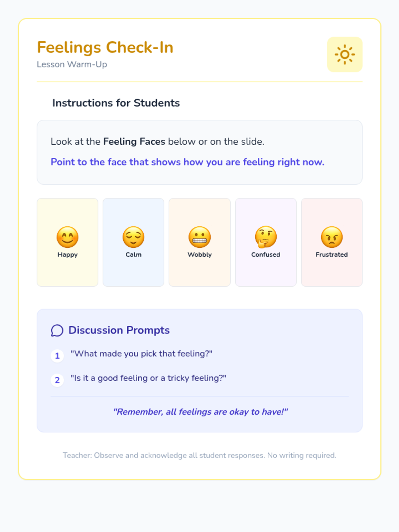
Task: Click the sun icon in header
Action: (x=344, y=54)
